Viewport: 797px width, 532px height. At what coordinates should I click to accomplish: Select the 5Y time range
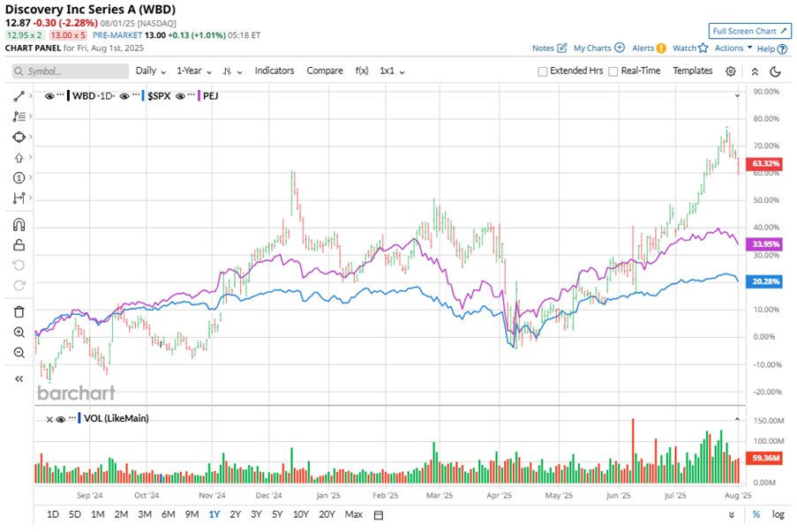click(x=277, y=514)
